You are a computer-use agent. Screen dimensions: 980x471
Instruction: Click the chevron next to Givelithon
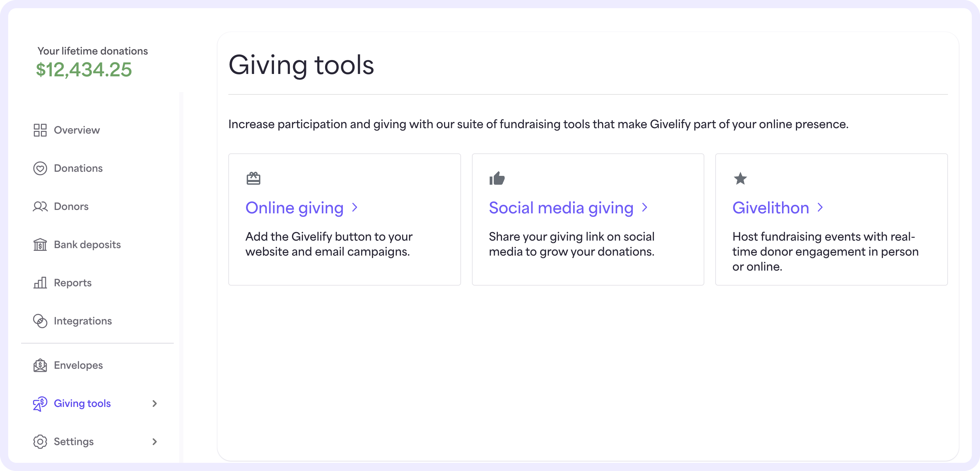[820, 207]
